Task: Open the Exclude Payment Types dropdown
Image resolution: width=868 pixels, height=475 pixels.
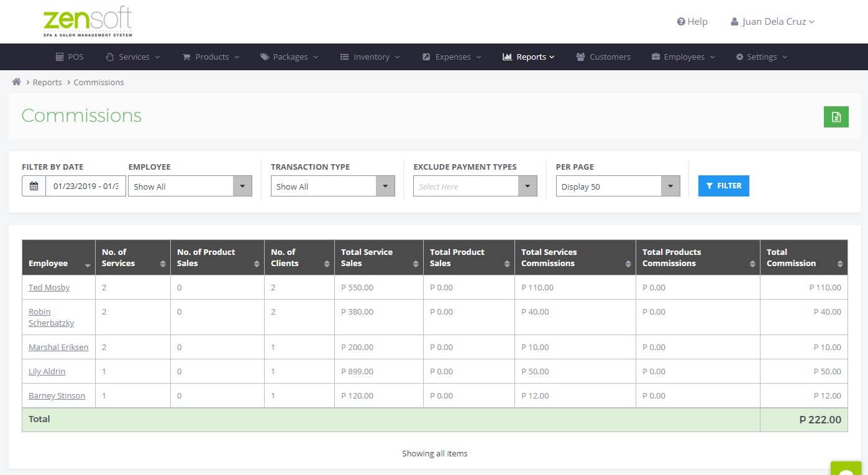Action: (475, 186)
